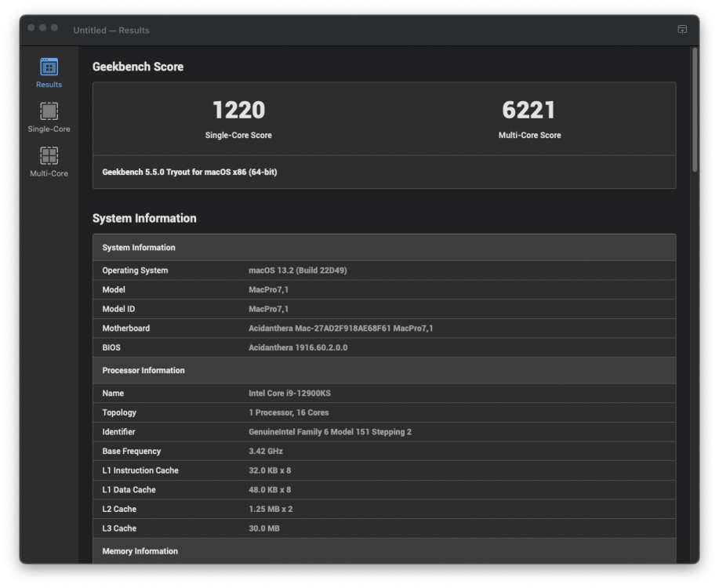Click the macOS 13.2 (Build 22D49) value
Screen dimensions: 719x588
coord(298,270)
